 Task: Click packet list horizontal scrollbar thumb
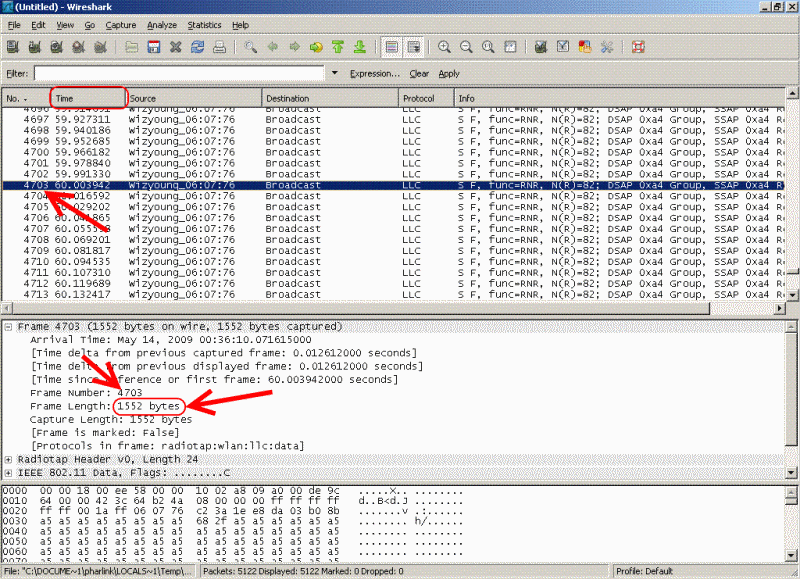360,309
